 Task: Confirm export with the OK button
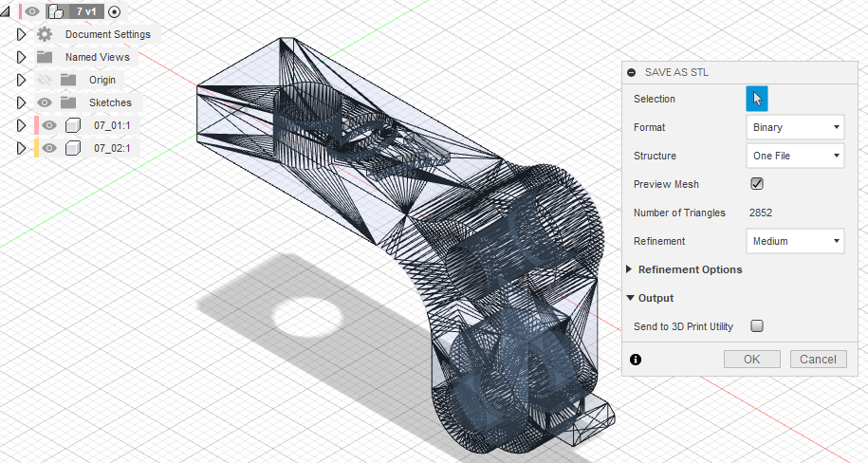click(x=751, y=359)
